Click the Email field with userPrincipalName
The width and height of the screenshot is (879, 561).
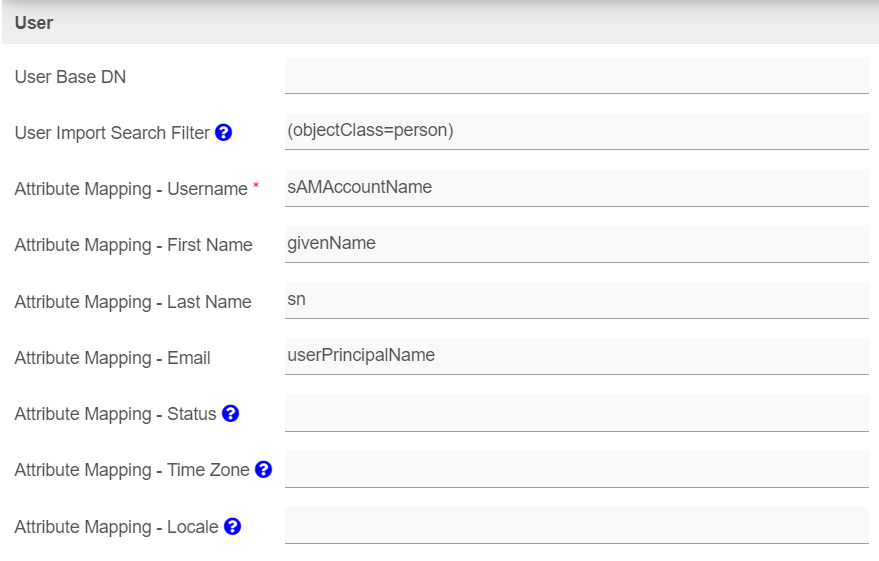576,355
